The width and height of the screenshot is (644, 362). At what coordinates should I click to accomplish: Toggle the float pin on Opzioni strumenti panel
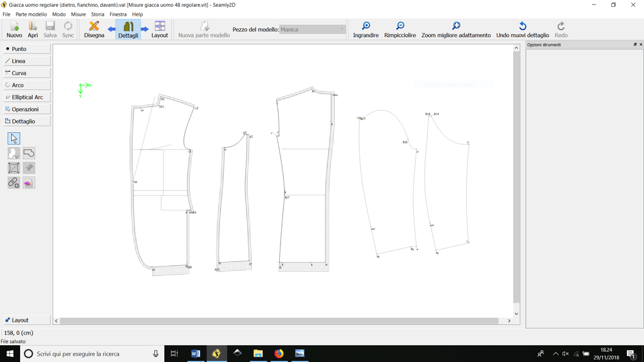[635, 44]
